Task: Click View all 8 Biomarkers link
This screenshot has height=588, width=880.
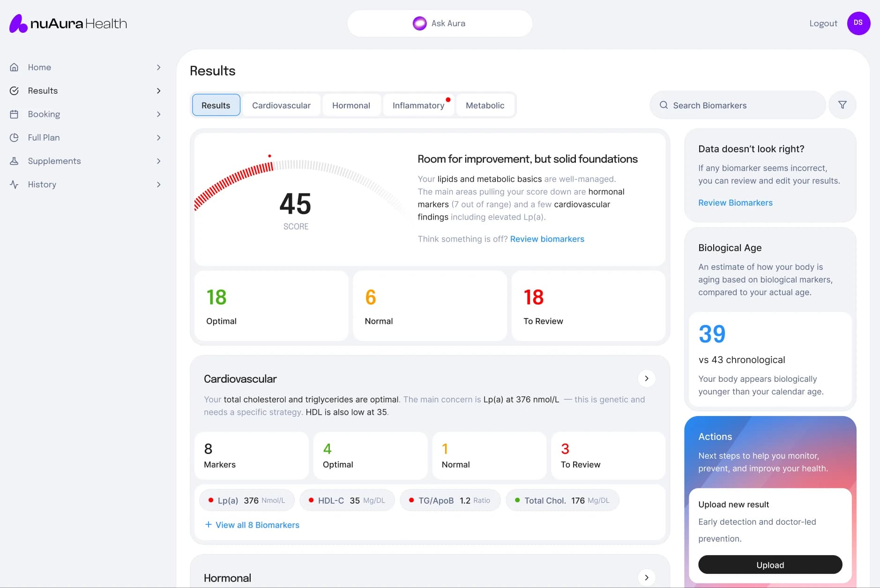Action: point(257,525)
